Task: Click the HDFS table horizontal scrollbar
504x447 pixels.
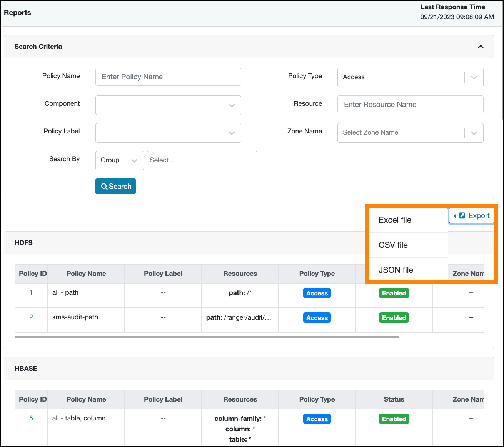Action: 207,337
